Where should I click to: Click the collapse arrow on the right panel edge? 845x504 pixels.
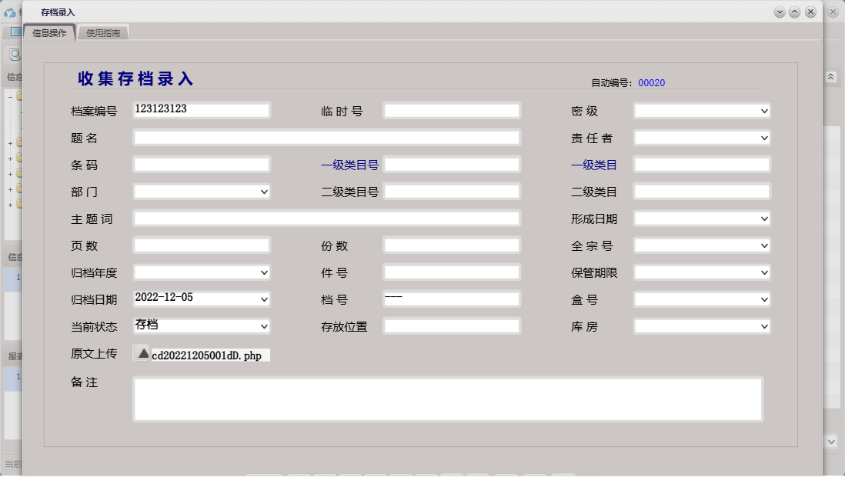pyautogui.click(x=830, y=76)
